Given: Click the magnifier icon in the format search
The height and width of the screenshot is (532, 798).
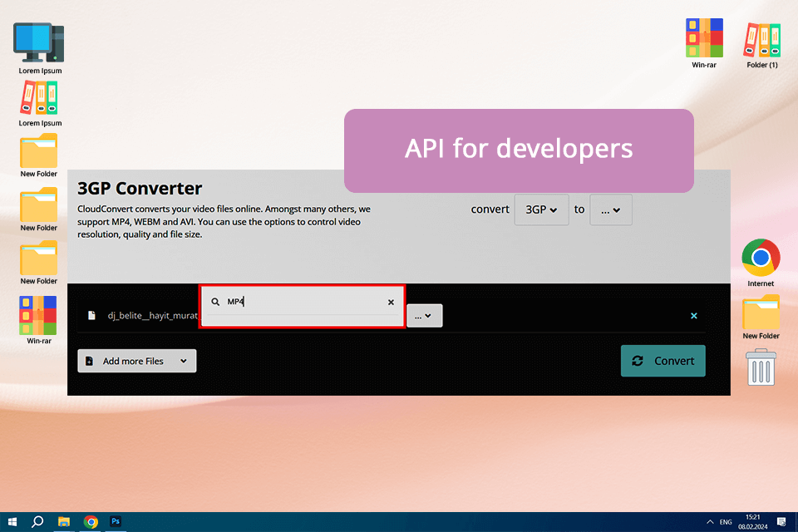Looking at the screenshot, I should [x=215, y=302].
